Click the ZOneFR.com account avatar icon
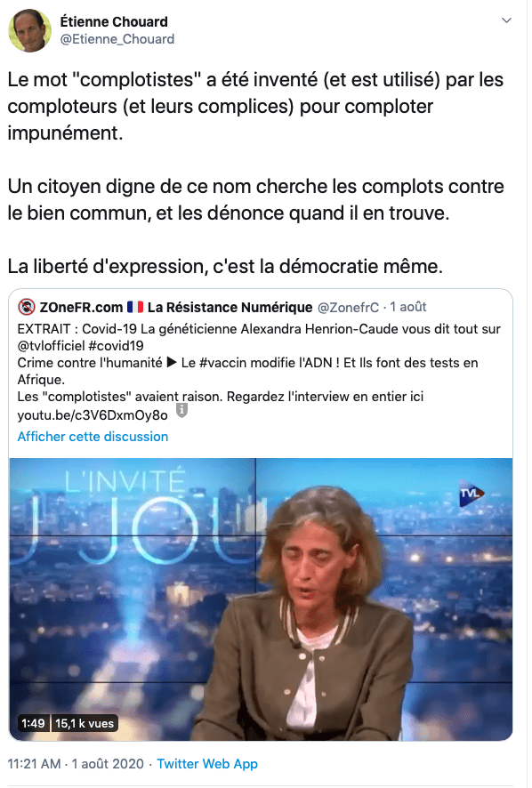 pyautogui.click(x=26, y=307)
